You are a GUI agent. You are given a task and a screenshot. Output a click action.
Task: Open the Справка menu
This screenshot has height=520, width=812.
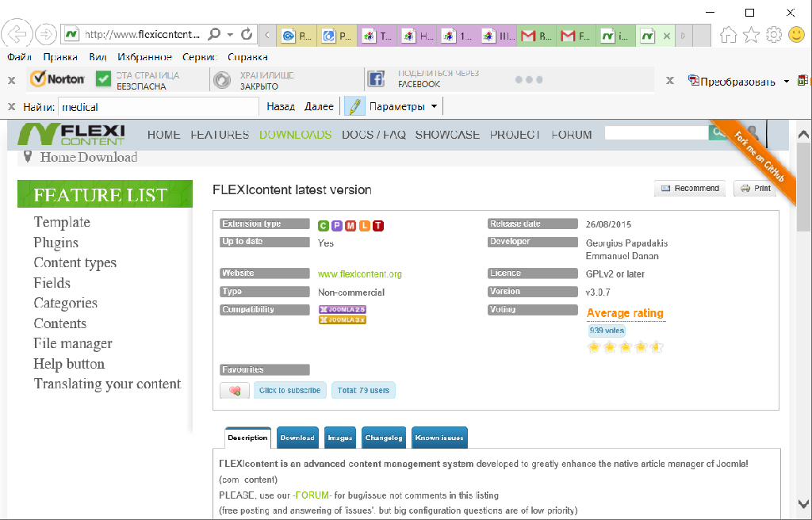(247, 57)
